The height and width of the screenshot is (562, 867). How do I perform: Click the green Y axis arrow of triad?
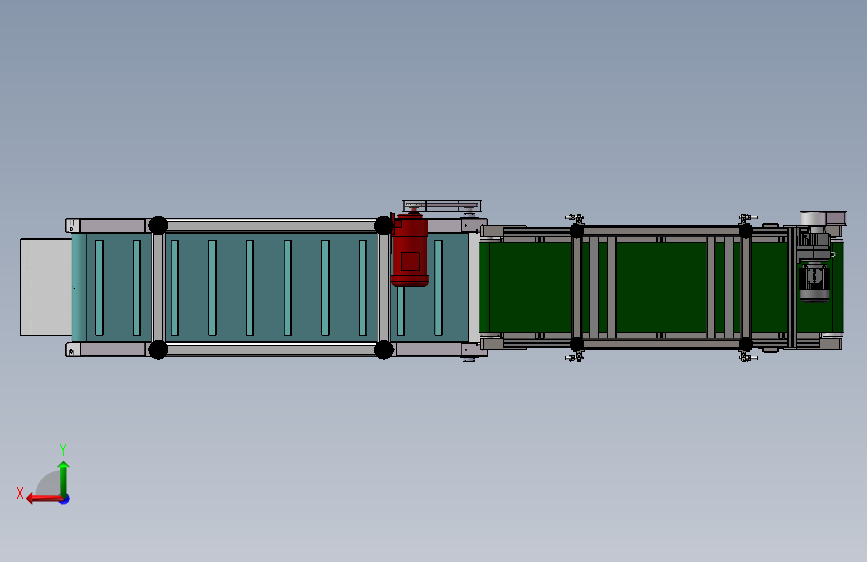pos(64,479)
